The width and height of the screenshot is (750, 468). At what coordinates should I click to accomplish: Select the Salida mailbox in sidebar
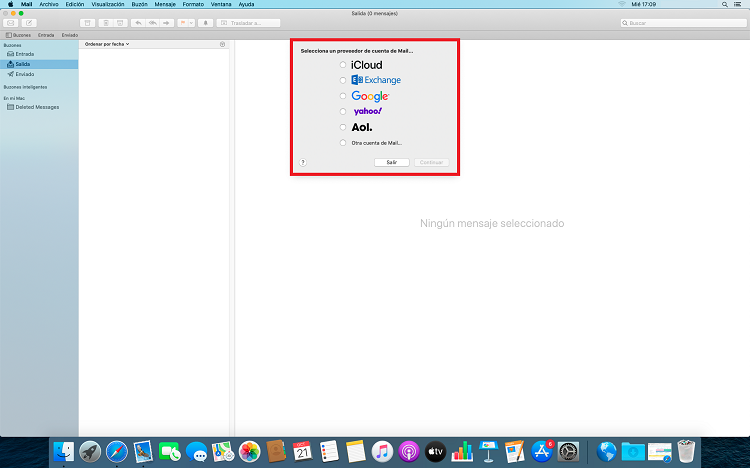[39, 64]
